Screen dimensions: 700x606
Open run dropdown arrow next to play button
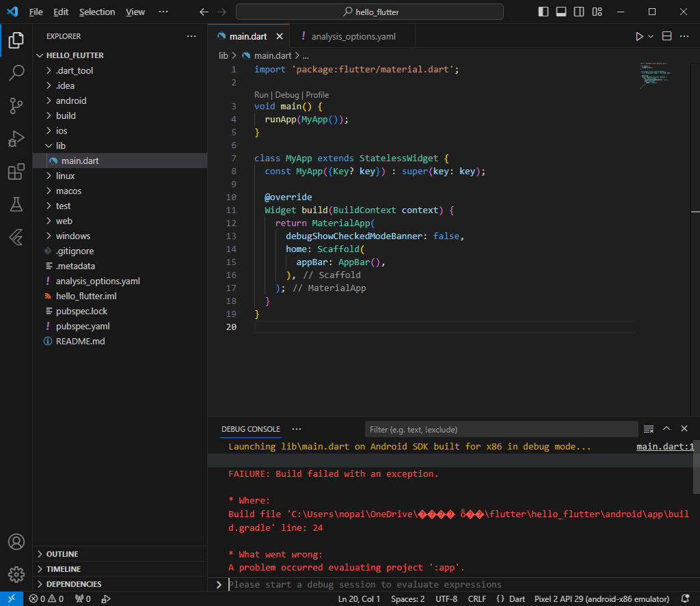pyautogui.click(x=651, y=37)
